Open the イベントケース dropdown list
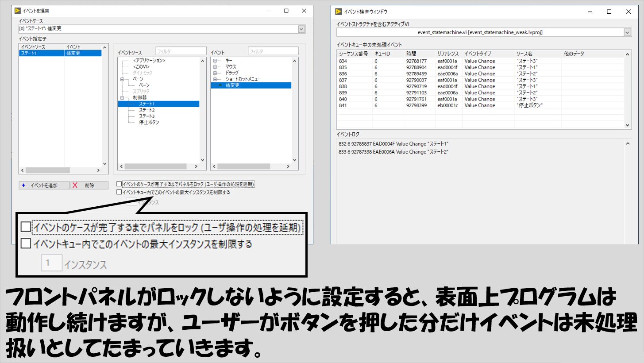This screenshot has height=363, width=644. [x=301, y=29]
